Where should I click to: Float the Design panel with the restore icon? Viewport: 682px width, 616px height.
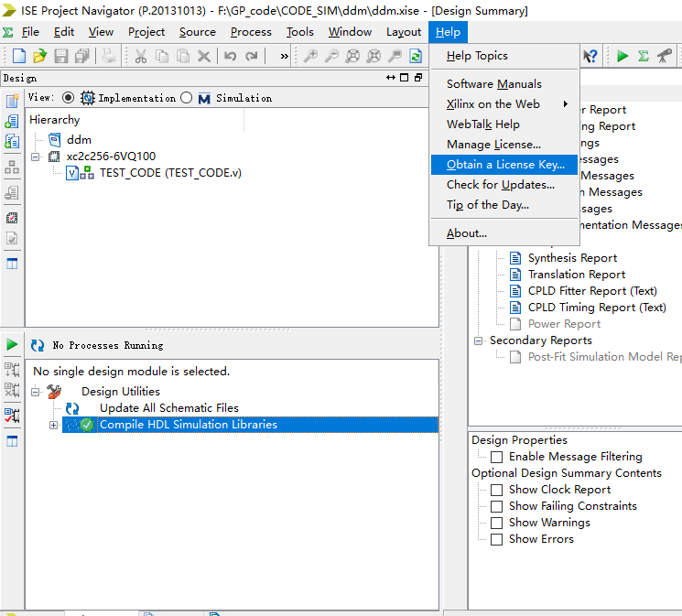[418, 78]
